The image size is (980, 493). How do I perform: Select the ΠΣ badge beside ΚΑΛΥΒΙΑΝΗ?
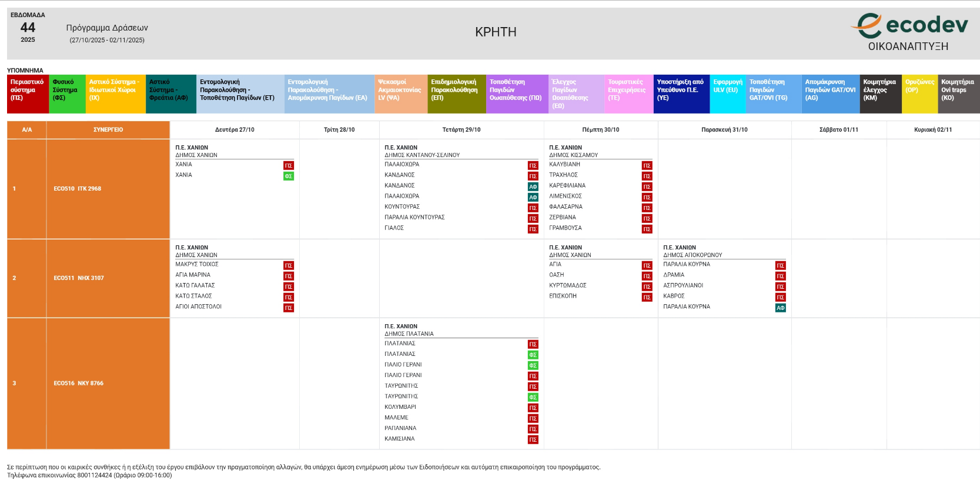pyautogui.click(x=647, y=165)
